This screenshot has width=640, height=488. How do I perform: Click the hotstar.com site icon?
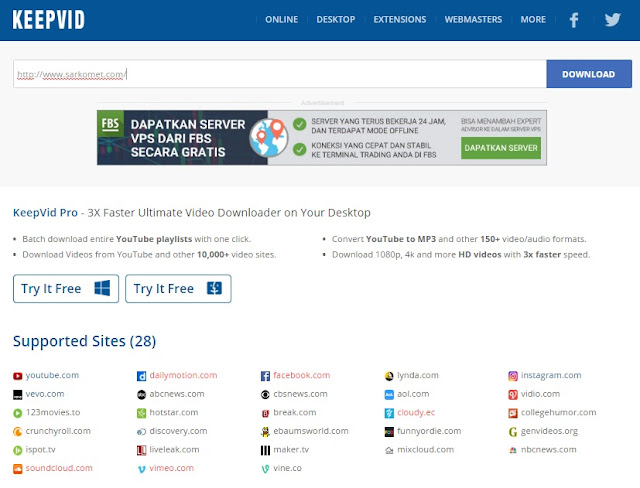point(141,413)
